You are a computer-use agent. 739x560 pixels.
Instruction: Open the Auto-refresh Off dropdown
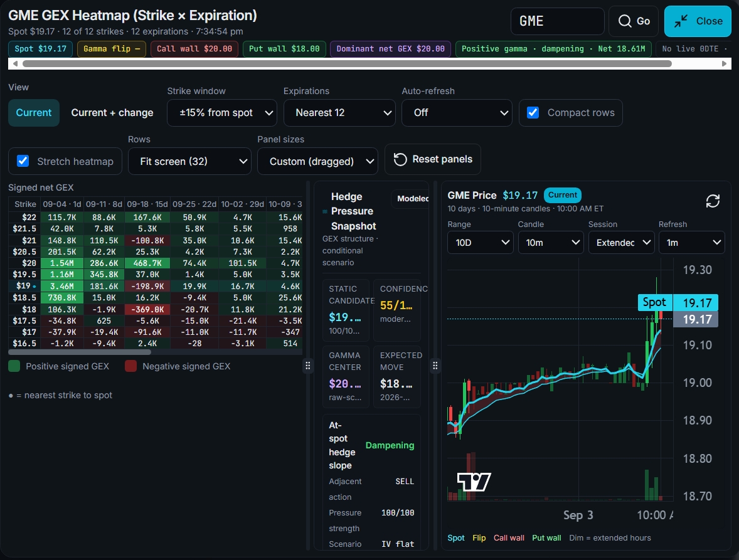point(457,113)
